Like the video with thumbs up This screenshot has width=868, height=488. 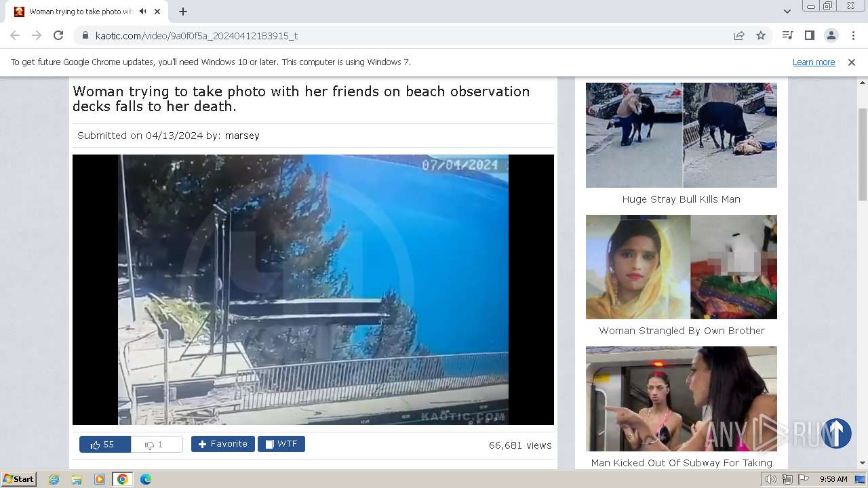[x=104, y=445]
